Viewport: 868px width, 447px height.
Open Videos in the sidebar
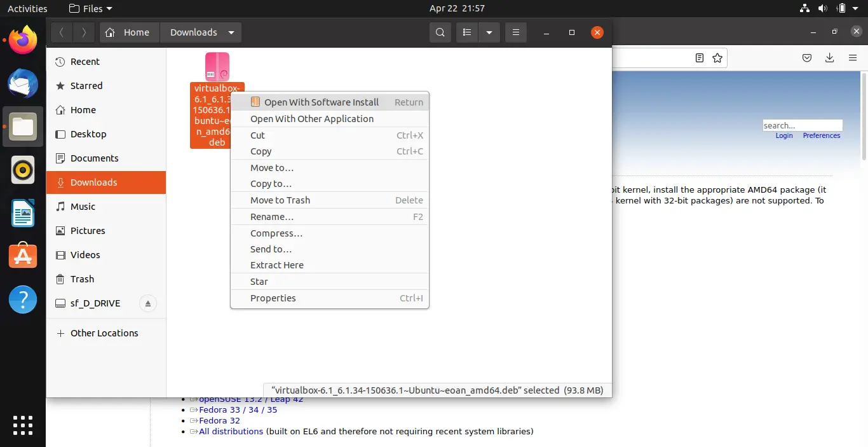click(x=106, y=255)
